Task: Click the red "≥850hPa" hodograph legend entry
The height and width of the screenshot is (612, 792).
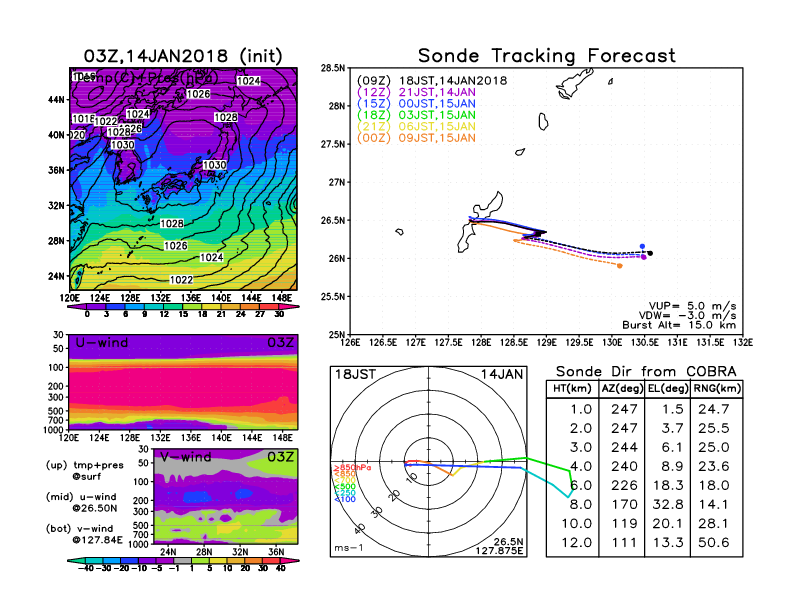Action: [x=352, y=468]
